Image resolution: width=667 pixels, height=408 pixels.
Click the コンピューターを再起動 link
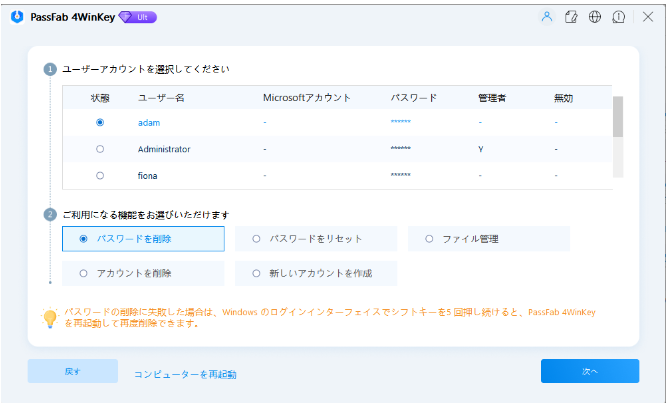185,374
